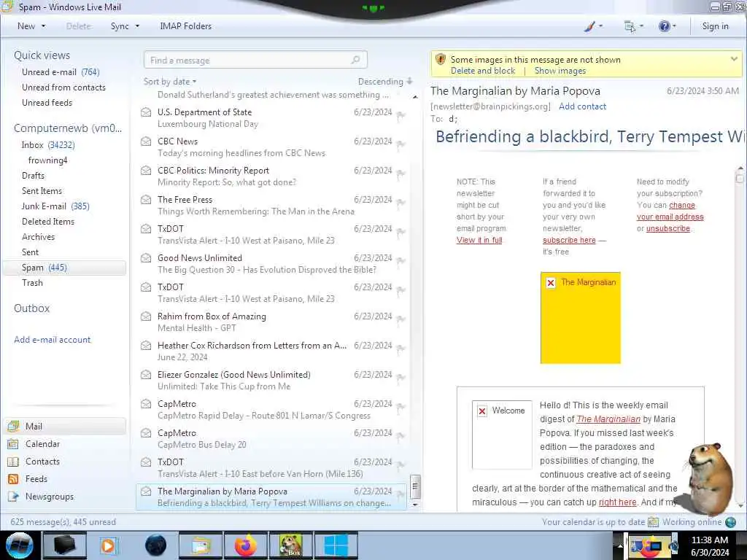Screen dimensions: 747x560
Task: Toggle flag on Rahim from Box of Amazing message
Action: coord(400,319)
